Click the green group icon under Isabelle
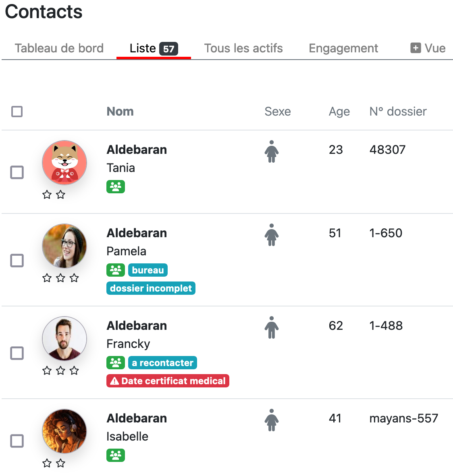Screen dimensions: 453x476 coord(115,455)
